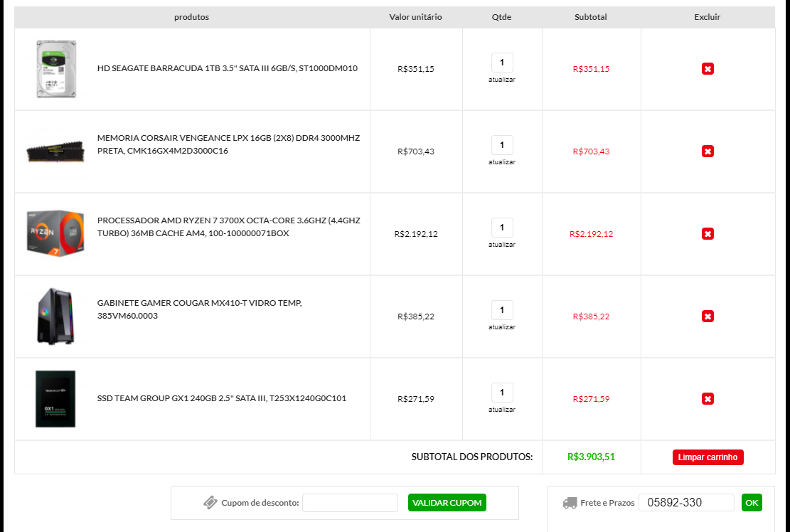Click atualizar under Corsair memory quantity
Viewport: 790px width, 532px height.
(x=502, y=162)
